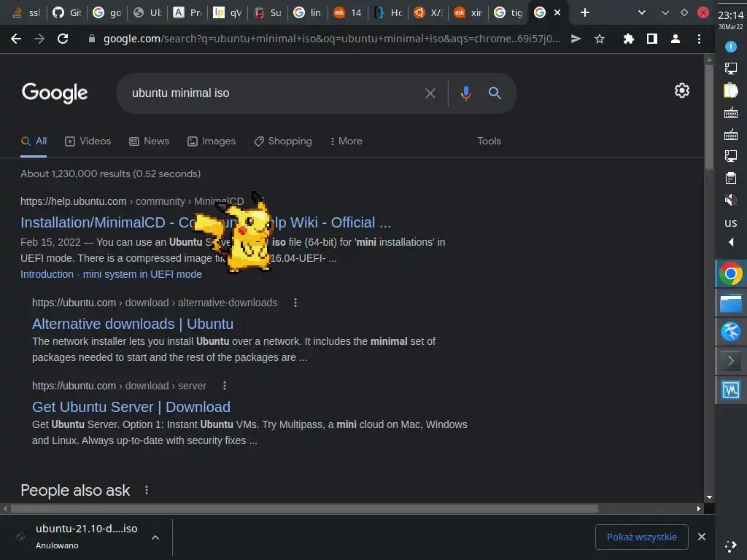
Task: Switch to the Shopping results tab
Action: (283, 141)
